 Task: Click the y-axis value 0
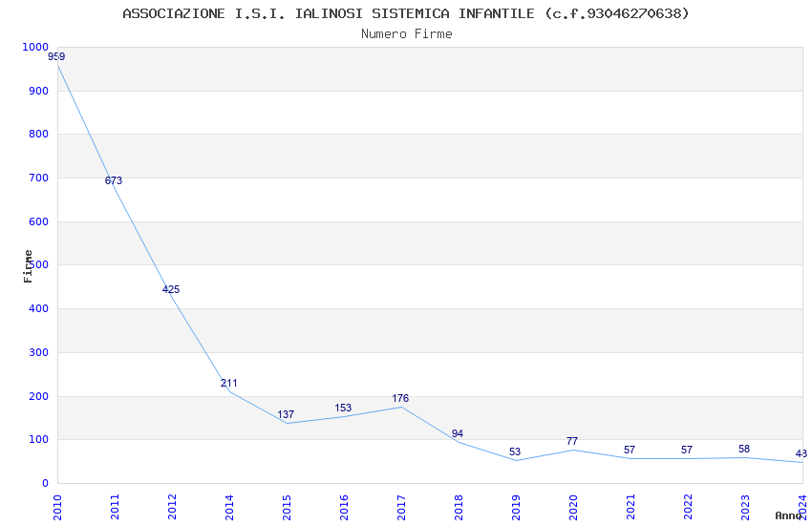46,484
